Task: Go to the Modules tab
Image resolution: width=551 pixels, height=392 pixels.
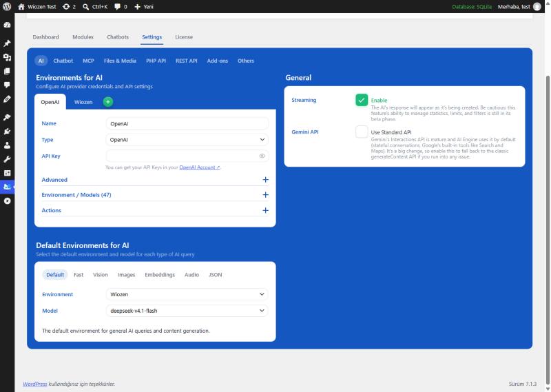Action: [83, 37]
